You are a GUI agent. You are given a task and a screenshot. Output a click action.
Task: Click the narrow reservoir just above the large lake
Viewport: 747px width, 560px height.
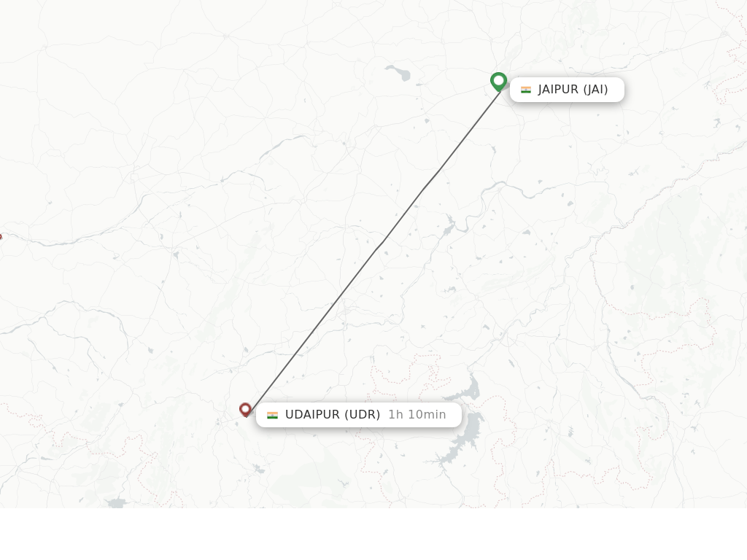point(465,391)
